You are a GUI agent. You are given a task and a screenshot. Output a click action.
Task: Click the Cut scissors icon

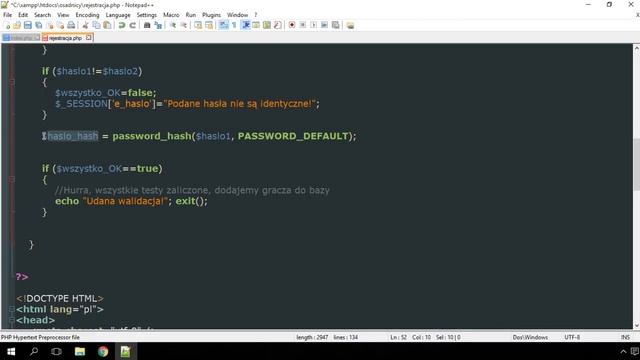click(x=86, y=25)
